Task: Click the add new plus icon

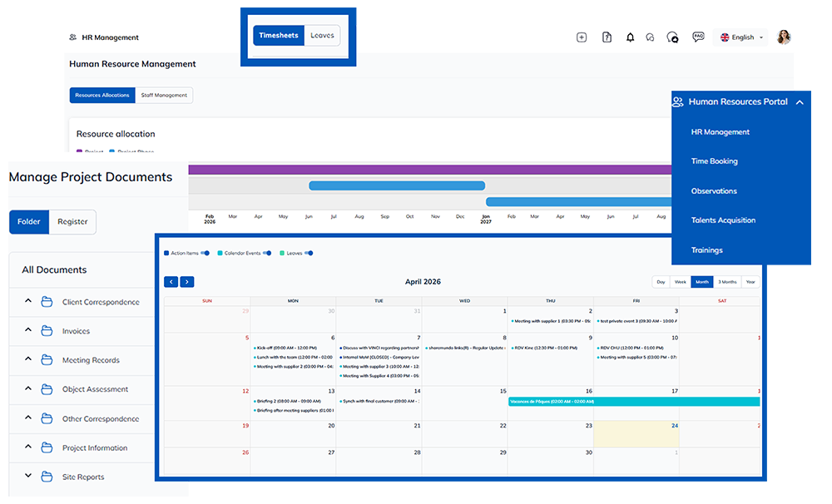Action: click(x=582, y=37)
